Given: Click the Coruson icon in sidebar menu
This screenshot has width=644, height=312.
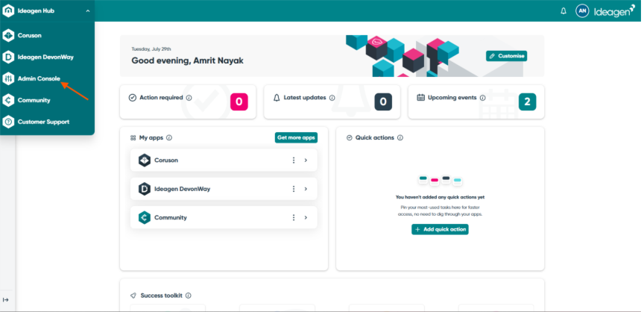Looking at the screenshot, I should click(x=8, y=36).
